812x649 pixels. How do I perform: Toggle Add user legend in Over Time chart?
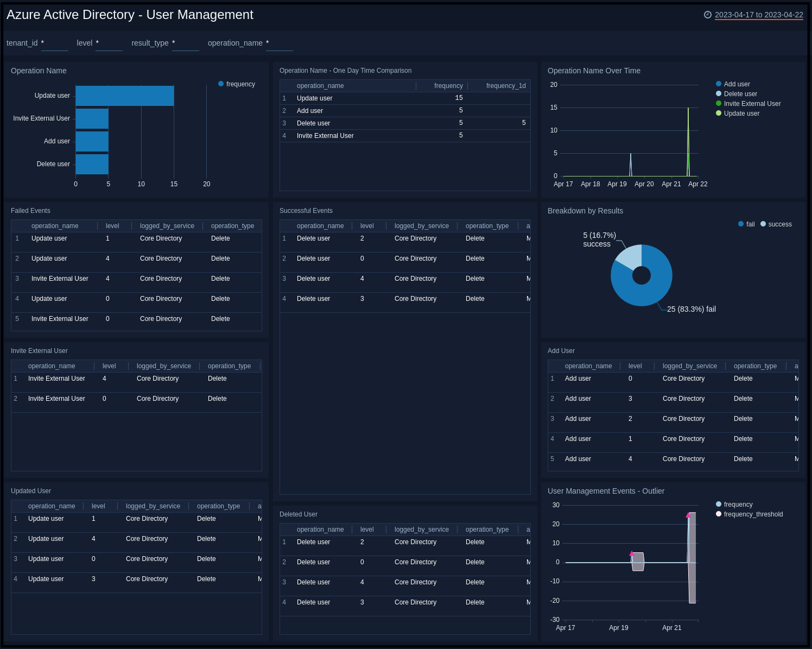click(733, 84)
